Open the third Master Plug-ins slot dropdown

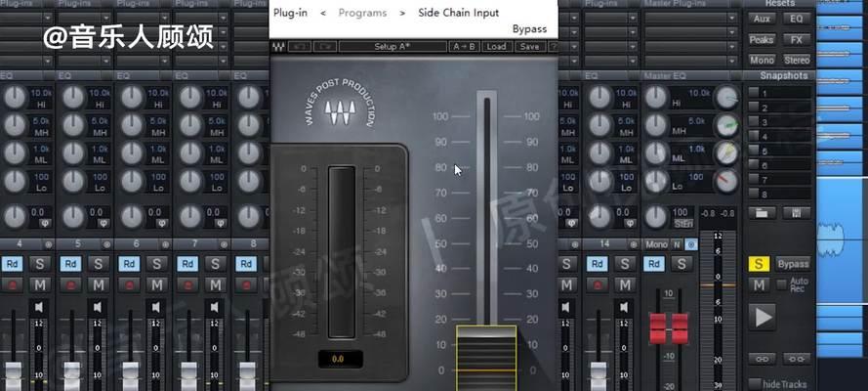click(732, 47)
